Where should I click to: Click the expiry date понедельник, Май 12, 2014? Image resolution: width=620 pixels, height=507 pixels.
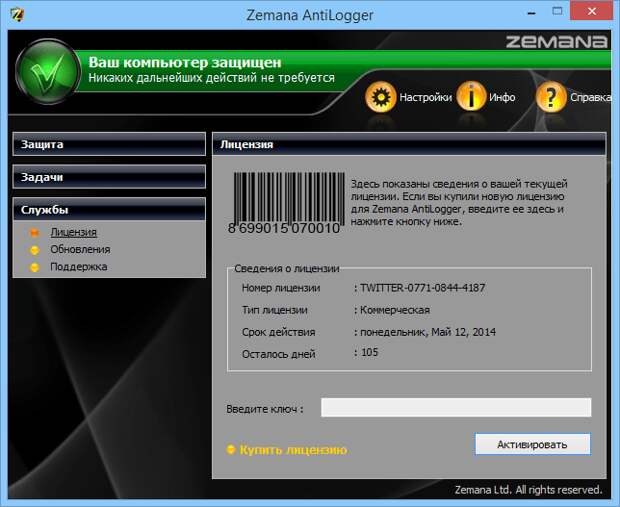click(x=428, y=332)
